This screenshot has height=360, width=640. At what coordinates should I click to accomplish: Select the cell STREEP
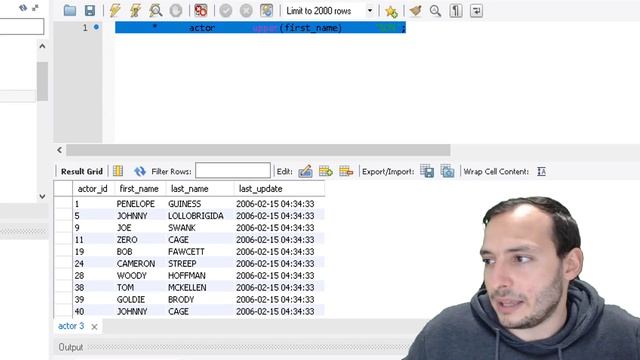(182, 264)
